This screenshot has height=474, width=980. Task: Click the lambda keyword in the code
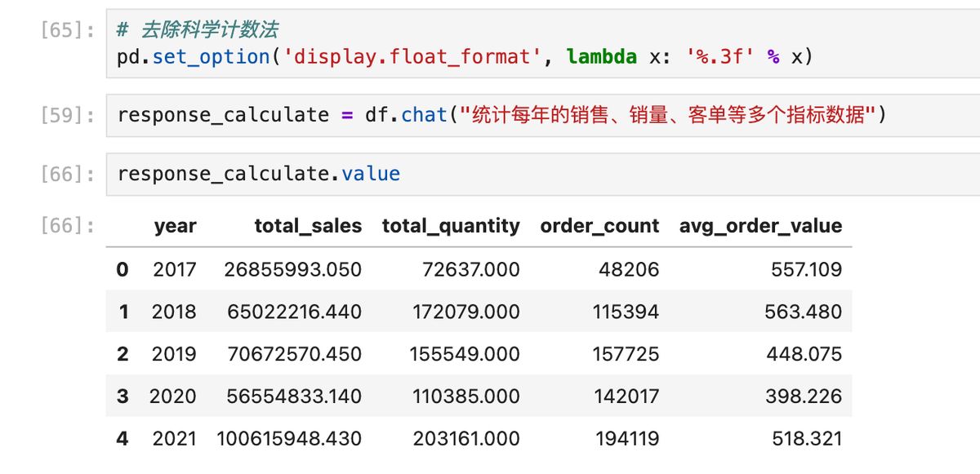click(602, 56)
